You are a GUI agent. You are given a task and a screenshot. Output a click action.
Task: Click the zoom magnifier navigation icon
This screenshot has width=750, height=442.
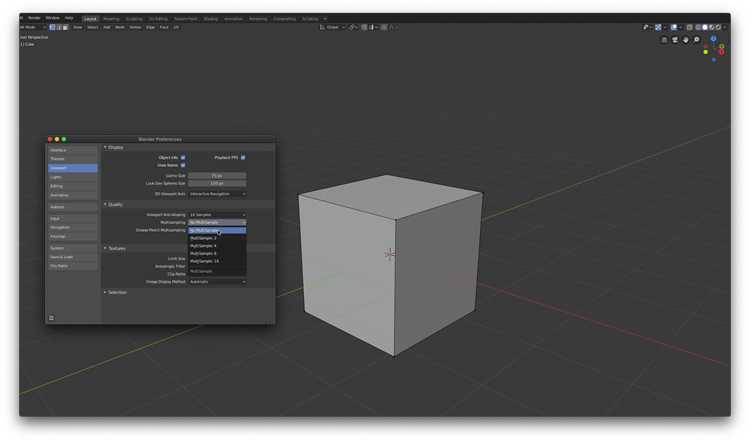pos(696,40)
